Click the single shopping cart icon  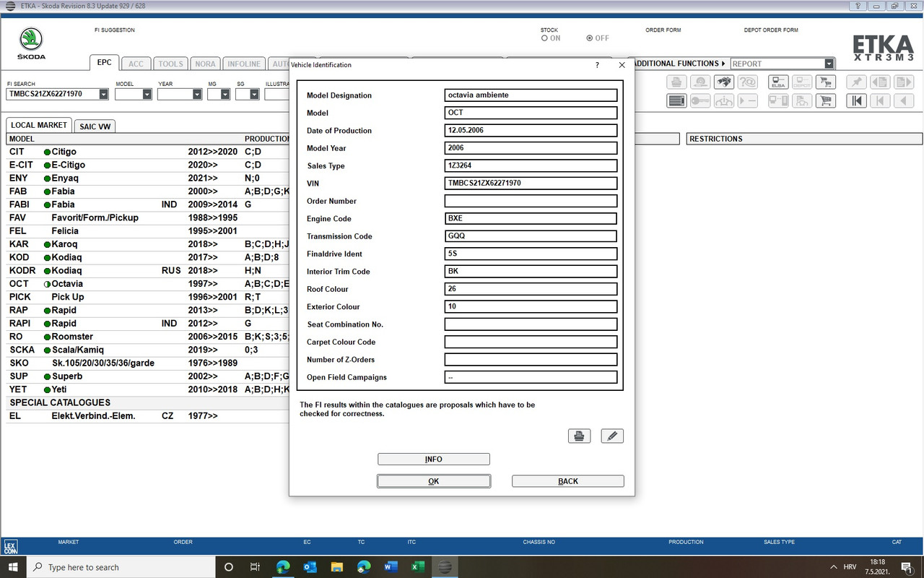(826, 101)
